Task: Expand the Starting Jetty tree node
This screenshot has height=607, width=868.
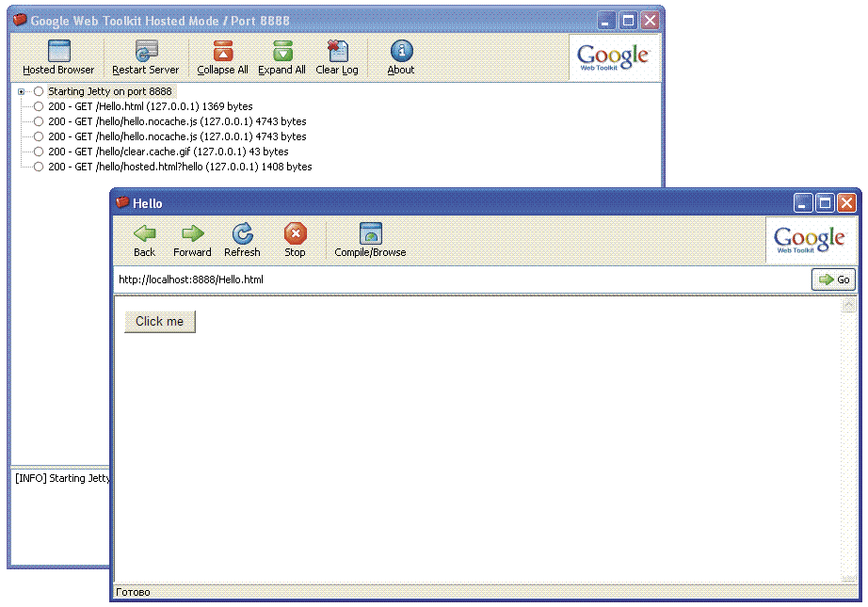Action: point(21,92)
